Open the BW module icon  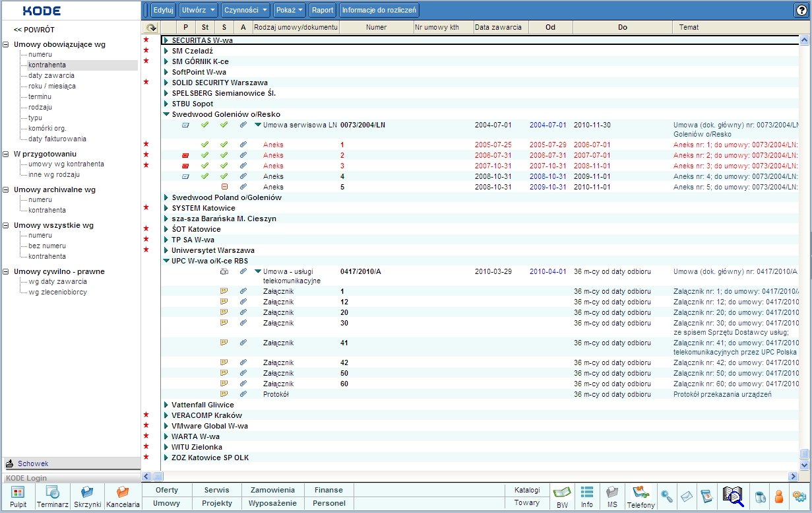click(562, 496)
